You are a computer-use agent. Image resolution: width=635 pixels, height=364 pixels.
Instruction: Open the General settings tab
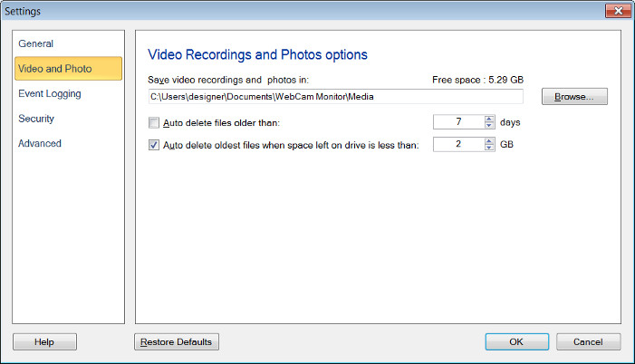click(36, 43)
